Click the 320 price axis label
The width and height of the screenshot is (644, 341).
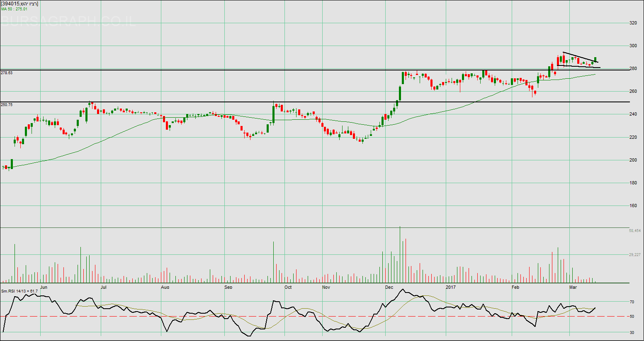(633, 23)
